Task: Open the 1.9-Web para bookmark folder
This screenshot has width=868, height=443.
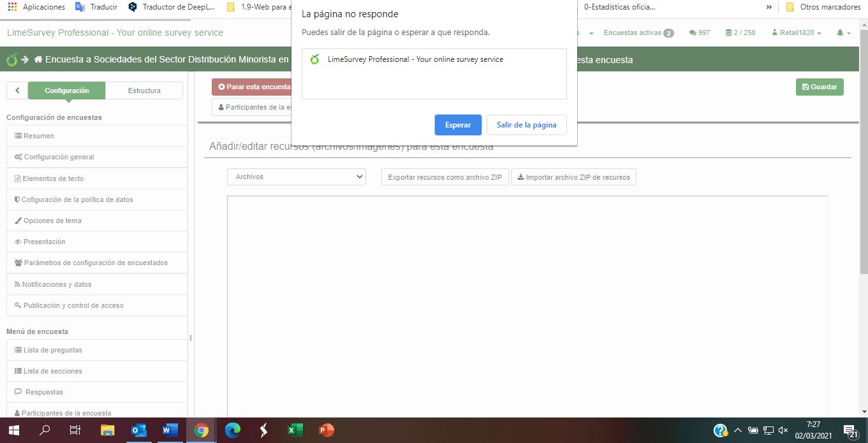Action: pyautogui.click(x=258, y=7)
